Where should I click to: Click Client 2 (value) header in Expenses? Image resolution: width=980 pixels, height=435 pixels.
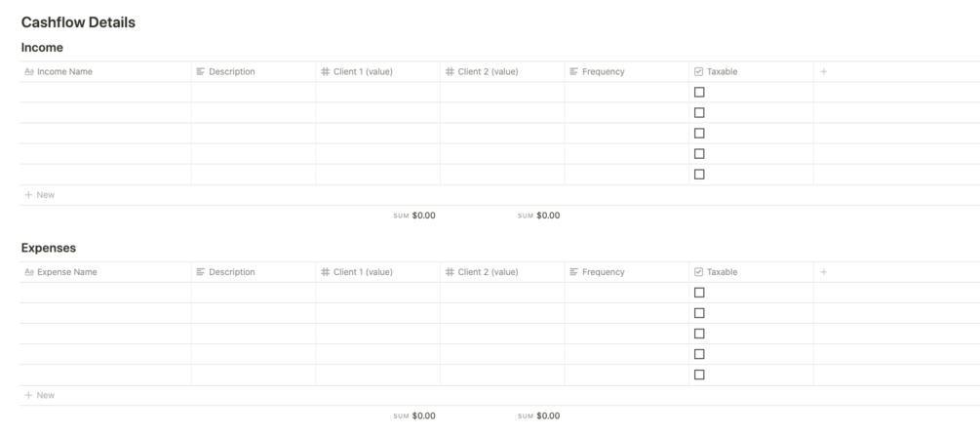(x=502, y=272)
